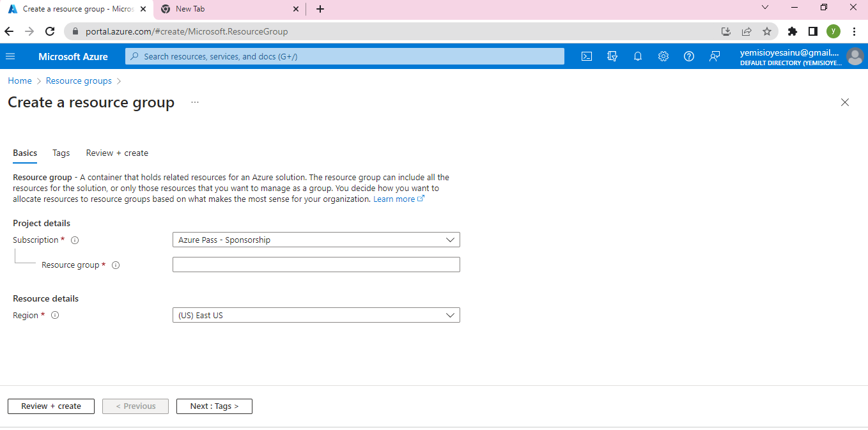Open the tab search chevron in Chrome

(x=765, y=8)
